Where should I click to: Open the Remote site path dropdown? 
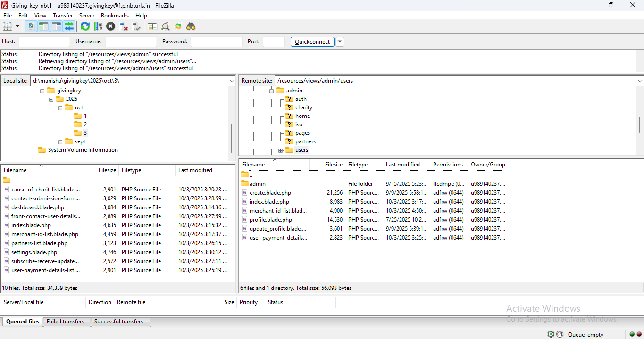pyautogui.click(x=639, y=81)
